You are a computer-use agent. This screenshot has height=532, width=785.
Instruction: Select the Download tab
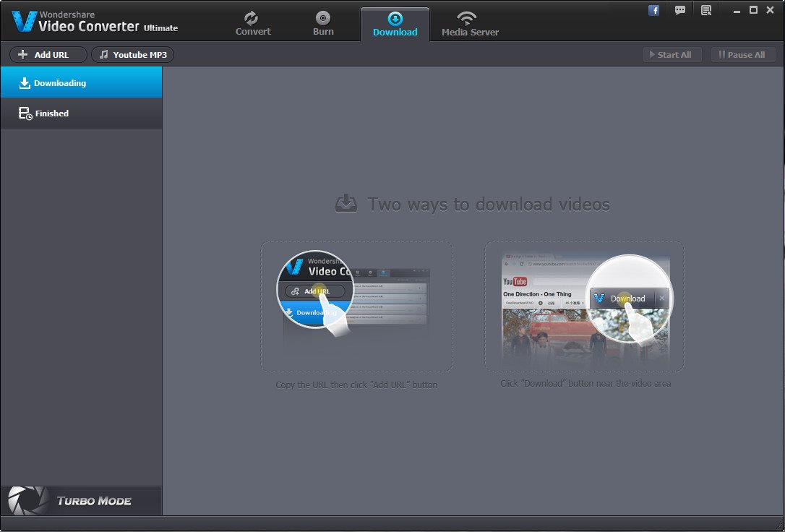pos(395,24)
